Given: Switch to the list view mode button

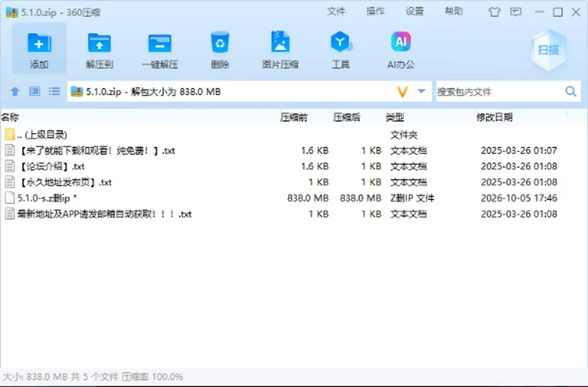Looking at the screenshot, I should 55,91.
